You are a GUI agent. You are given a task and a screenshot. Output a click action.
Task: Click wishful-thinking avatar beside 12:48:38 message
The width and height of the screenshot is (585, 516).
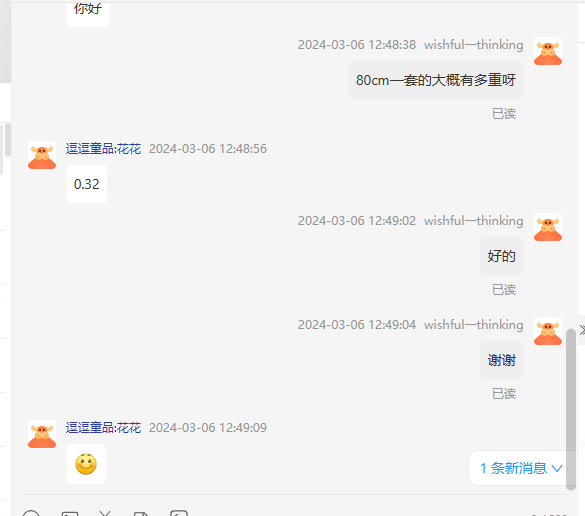pyautogui.click(x=548, y=51)
